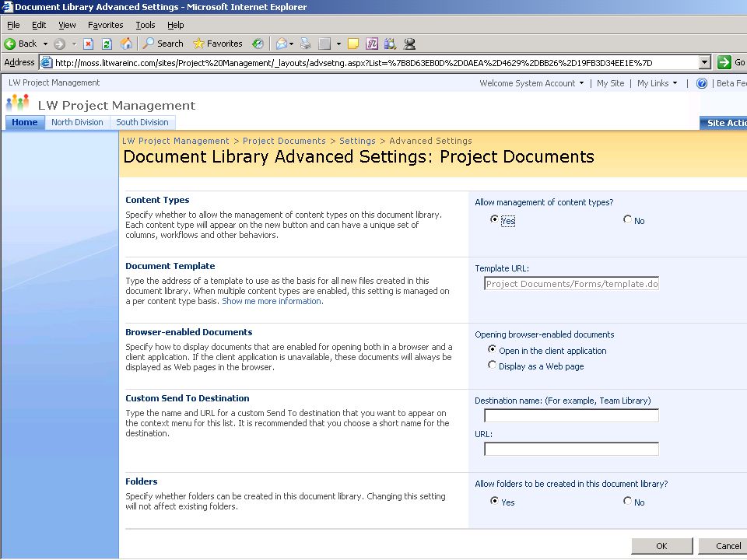Open the Favorites menu in menu bar

(x=105, y=25)
